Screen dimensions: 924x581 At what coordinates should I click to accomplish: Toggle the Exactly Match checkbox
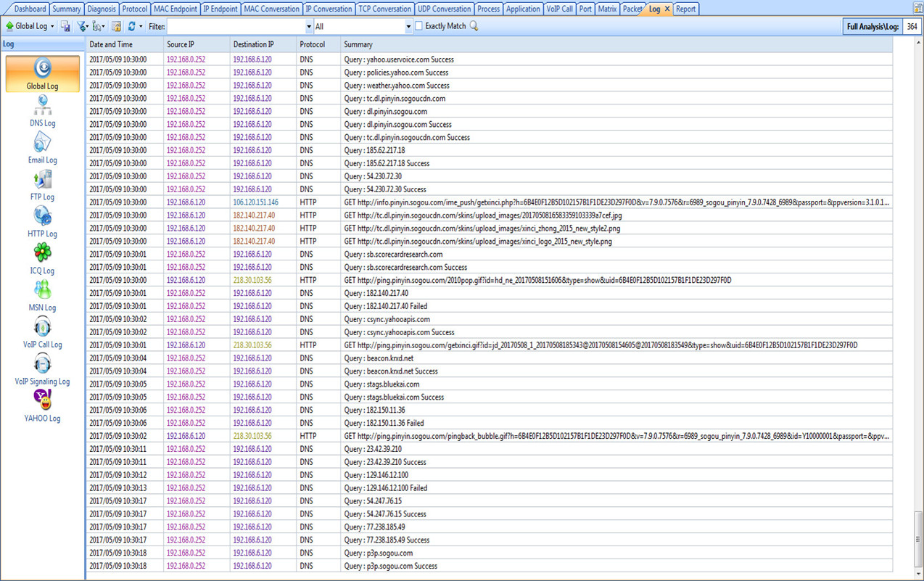[418, 26]
